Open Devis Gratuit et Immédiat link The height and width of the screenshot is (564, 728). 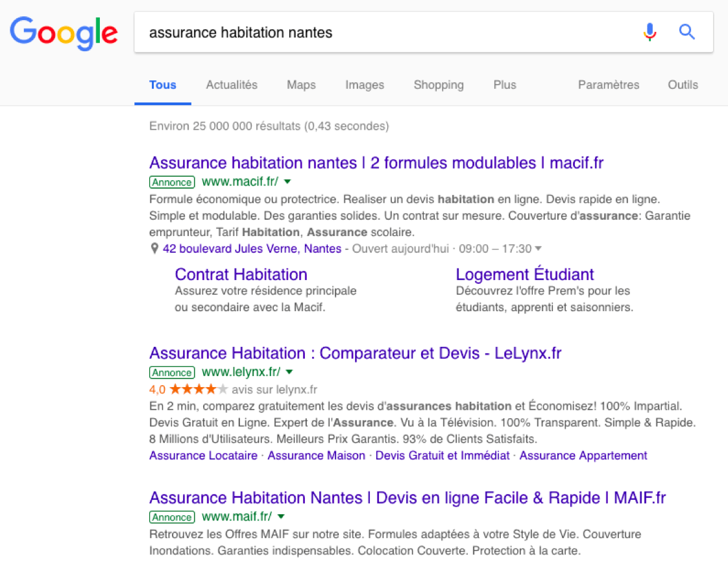443,456
